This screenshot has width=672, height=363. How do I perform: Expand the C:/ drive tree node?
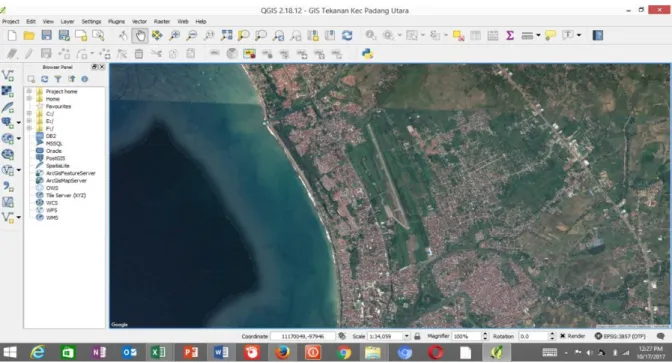coord(29,114)
